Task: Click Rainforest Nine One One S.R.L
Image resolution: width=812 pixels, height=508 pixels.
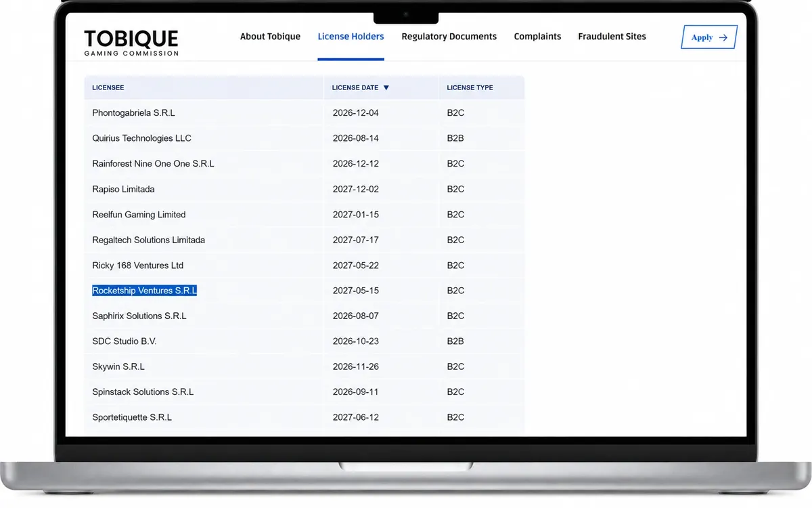Action: [x=153, y=164]
